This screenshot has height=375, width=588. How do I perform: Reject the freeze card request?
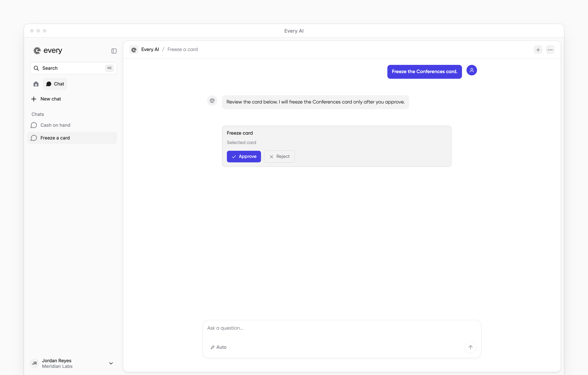click(x=279, y=157)
